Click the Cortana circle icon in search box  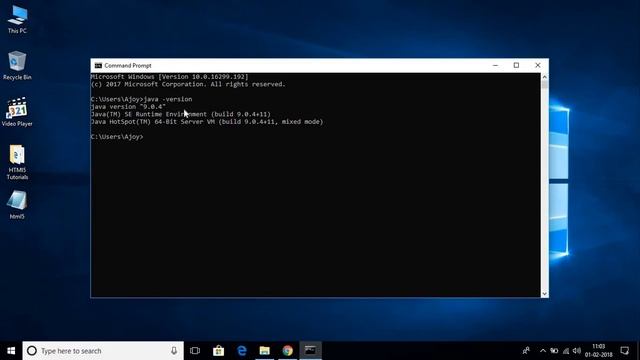point(32,351)
